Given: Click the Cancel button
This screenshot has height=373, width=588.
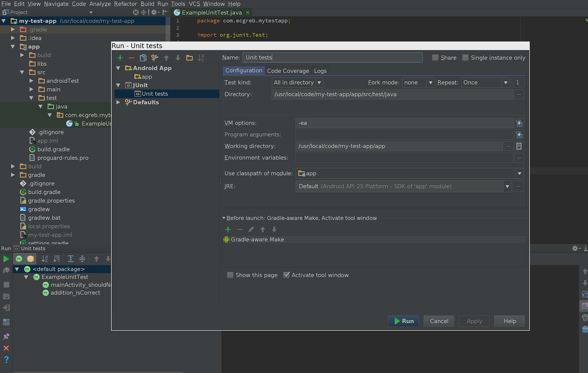Looking at the screenshot, I should coord(439,321).
